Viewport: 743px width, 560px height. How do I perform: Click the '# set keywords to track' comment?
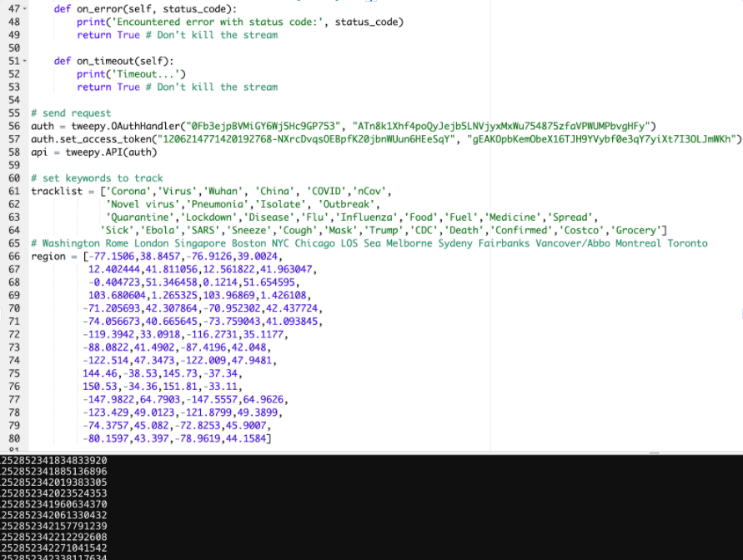97,178
